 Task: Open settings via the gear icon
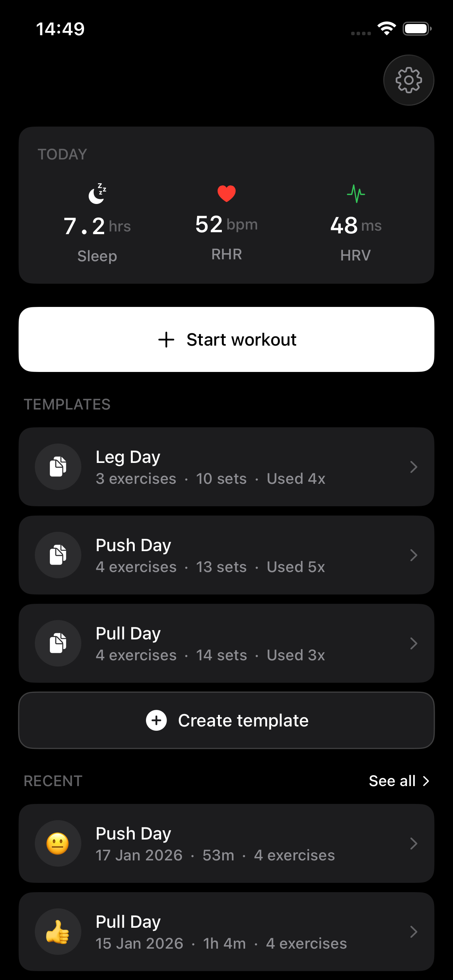tap(408, 80)
